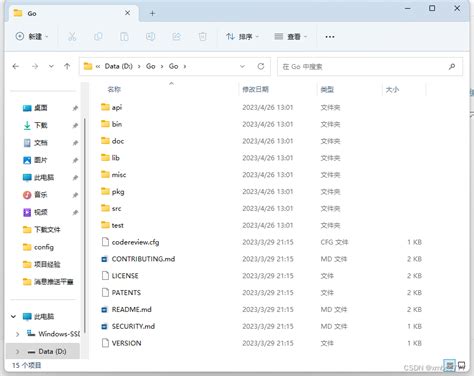Image resolution: width=474 pixels, height=376 pixels.
Task: Sort by Name (名称) column header
Action: (114, 89)
